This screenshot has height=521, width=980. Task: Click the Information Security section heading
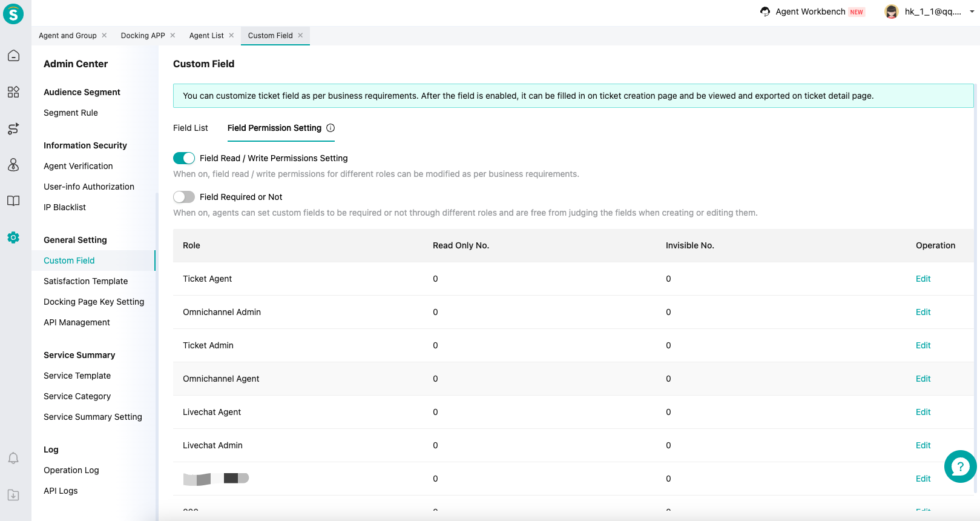point(85,145)
